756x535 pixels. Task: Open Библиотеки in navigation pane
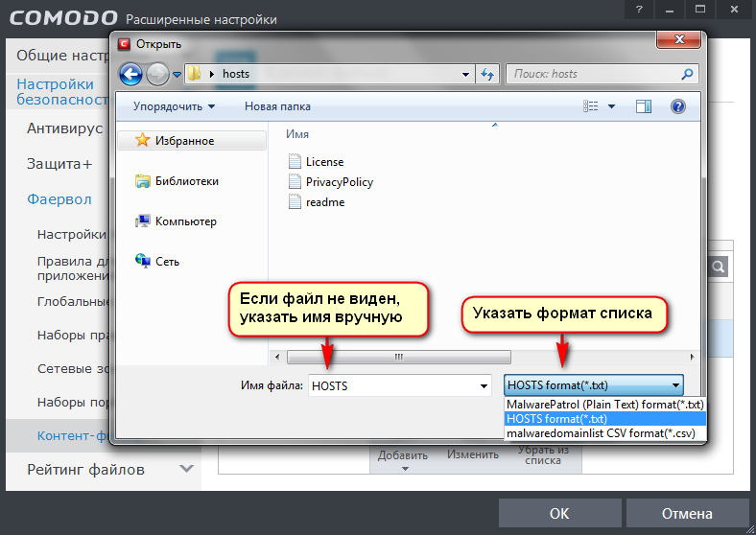186,181
